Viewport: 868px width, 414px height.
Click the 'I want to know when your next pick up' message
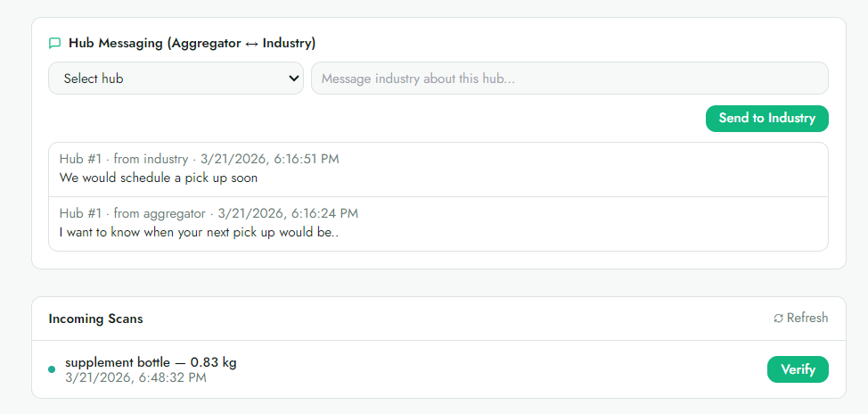[199, 232]
